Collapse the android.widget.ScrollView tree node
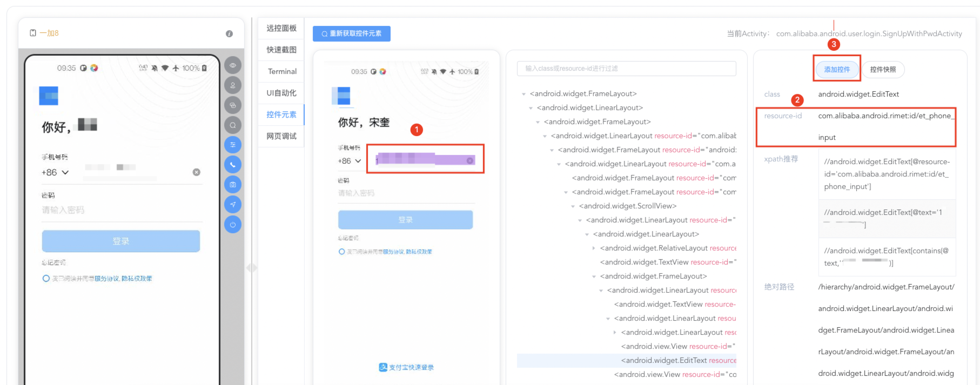 (573, 206)
